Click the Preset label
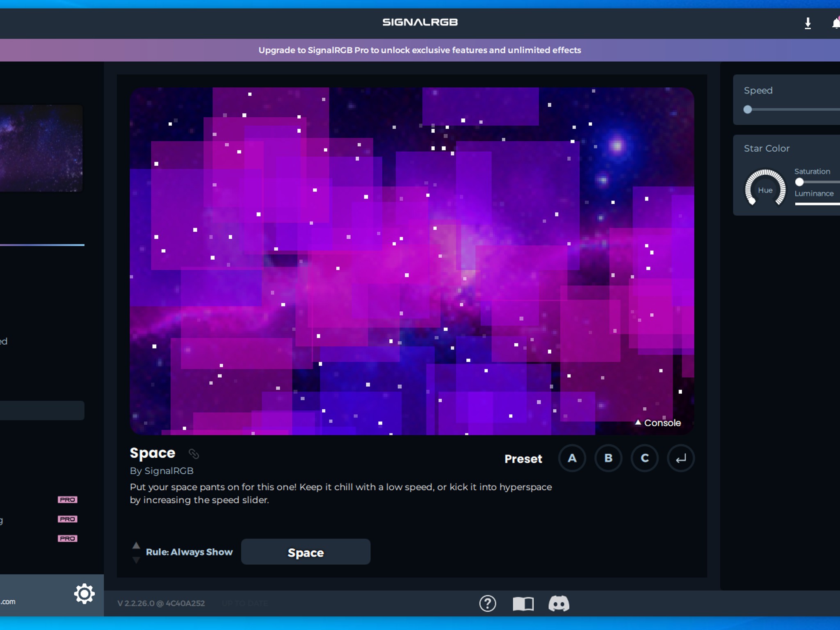This screenshot has width=840, height=630. 523,459
